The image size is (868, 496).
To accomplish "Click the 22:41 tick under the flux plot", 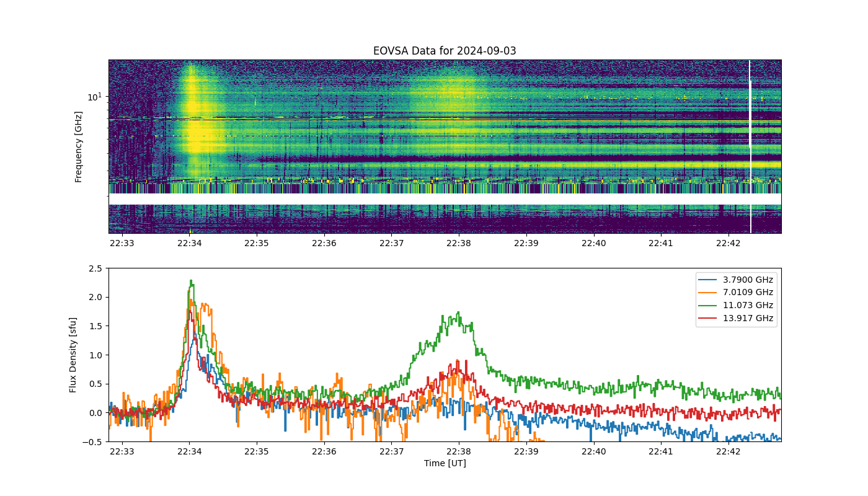I will (661, 451).
